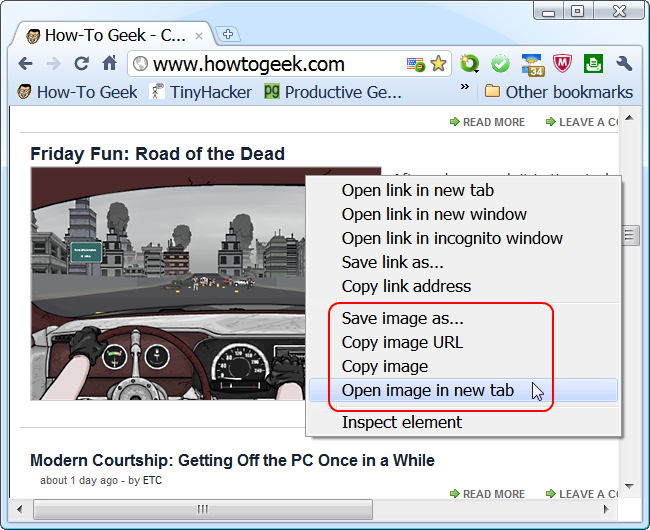Image resolution: width=650 pixels, height=530 pixels.
Task: Click the green checkmark extension icon
Action: coord(500,64)
